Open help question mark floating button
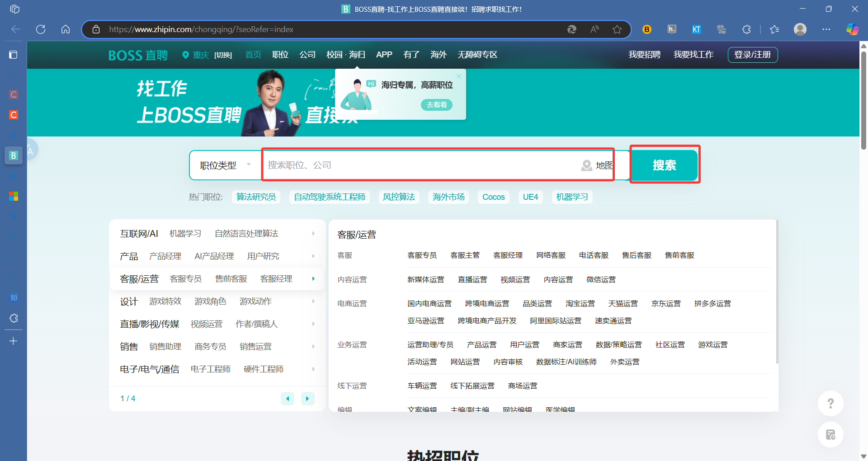Viewport: 868px width, 461px height. pos(830,403)
